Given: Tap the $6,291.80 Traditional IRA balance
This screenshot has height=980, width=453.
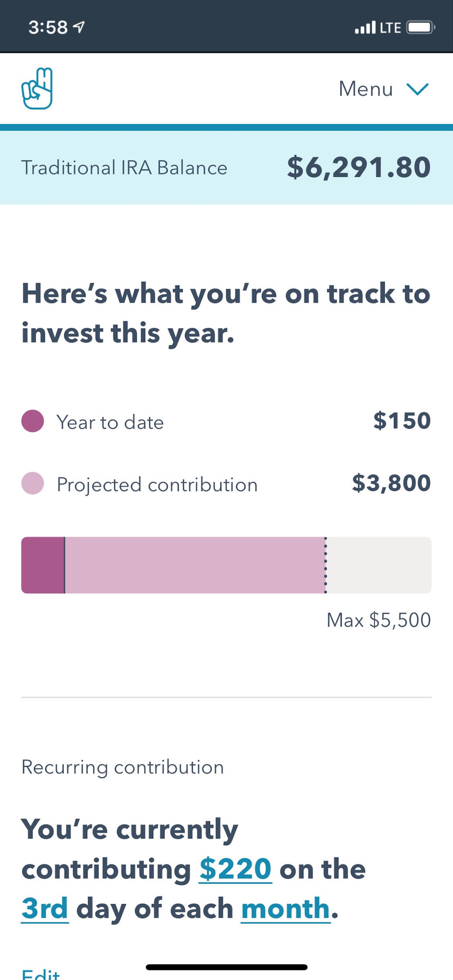Looking at the screenshot, I should point(359,167).
